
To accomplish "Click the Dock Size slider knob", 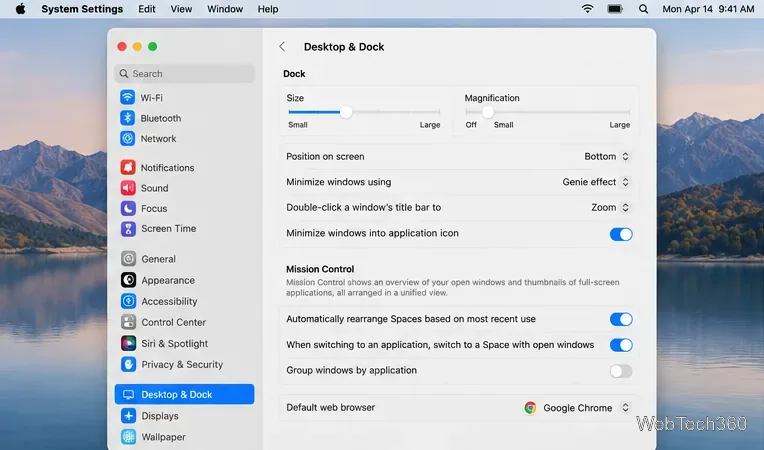I will [346, 112].
